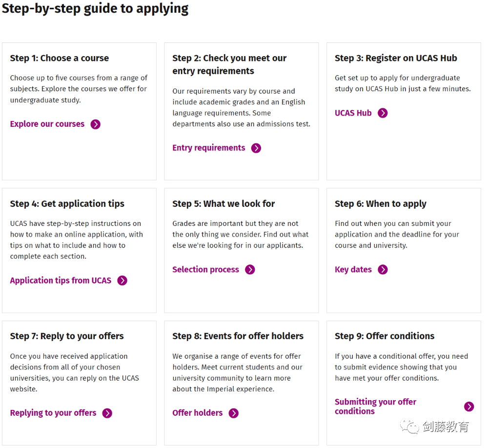
Task: Open Submitting your offer conditions link
Action: (375, 407)
